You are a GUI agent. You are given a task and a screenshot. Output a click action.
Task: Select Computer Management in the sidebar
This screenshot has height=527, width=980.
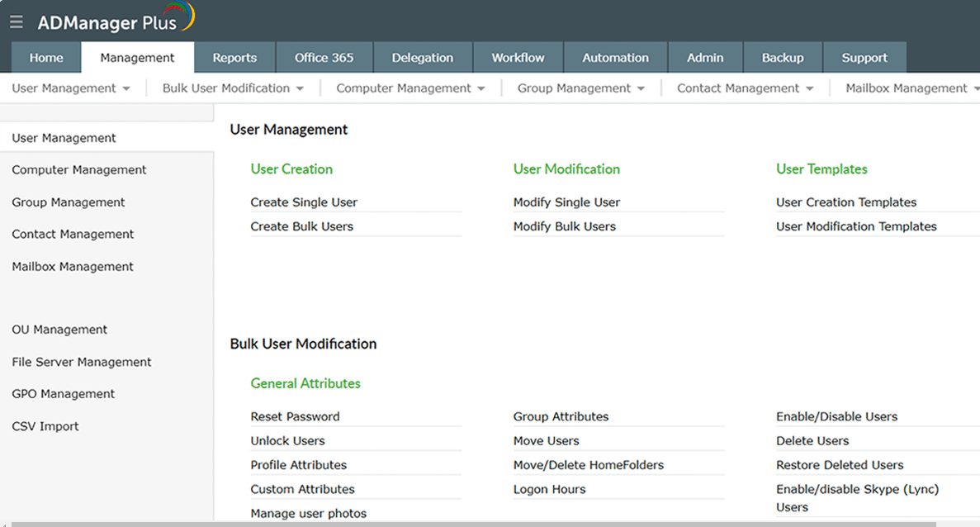(x=78, y=169)
